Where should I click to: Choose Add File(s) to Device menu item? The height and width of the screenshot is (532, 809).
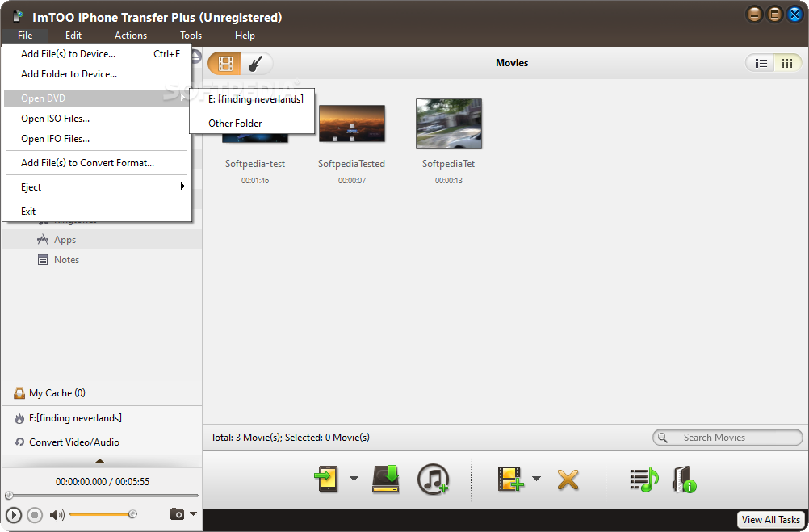pyautogui.click(x=97, y=54)
